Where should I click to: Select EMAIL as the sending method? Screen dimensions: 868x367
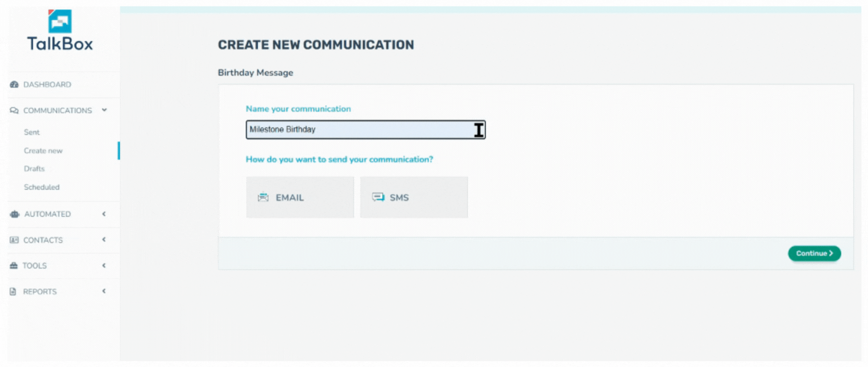[x=300, y=197]
